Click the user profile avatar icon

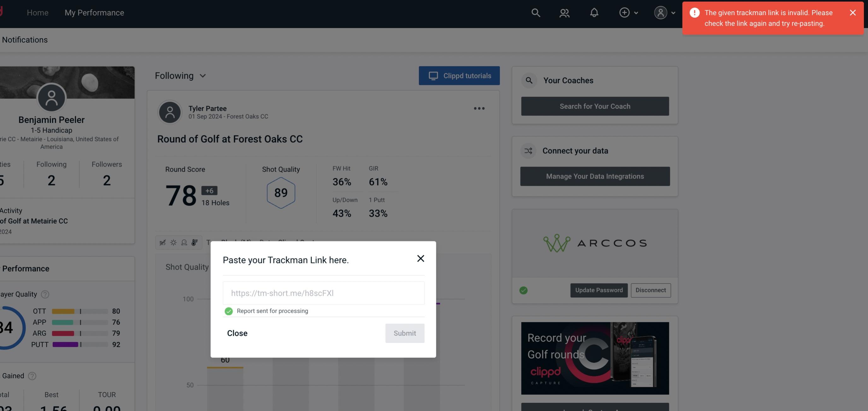click(x=661, y=12)
